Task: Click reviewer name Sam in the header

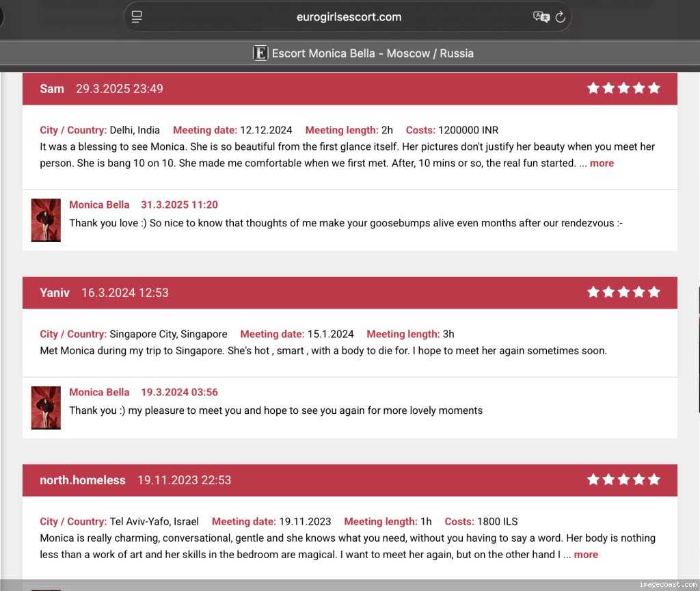Action: pos(52,89)
